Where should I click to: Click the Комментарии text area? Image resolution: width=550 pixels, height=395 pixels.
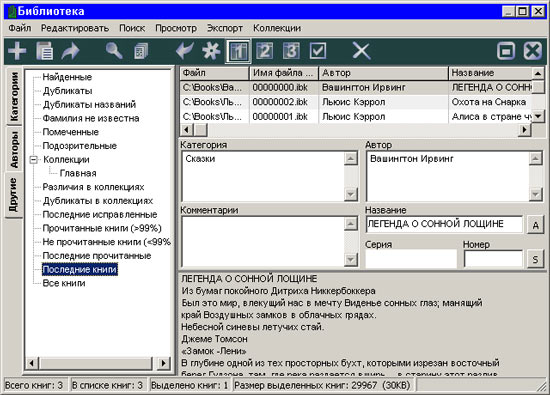click(x=262, y=241)
